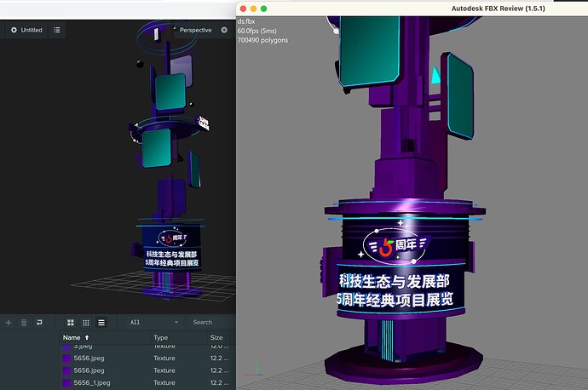
Task: Sort assets by the Size column
Action: pos(216,337)
